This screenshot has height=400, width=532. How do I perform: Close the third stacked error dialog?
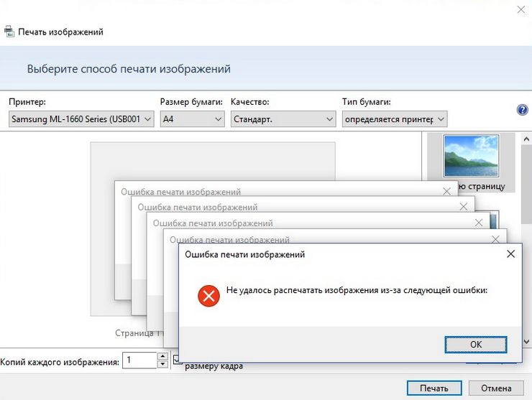(x=479, y=223)
